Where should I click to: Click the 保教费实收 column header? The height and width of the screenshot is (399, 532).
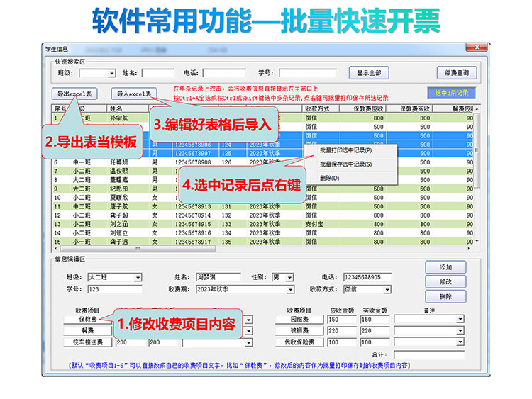pyautogui.click(x=409, y=108)
